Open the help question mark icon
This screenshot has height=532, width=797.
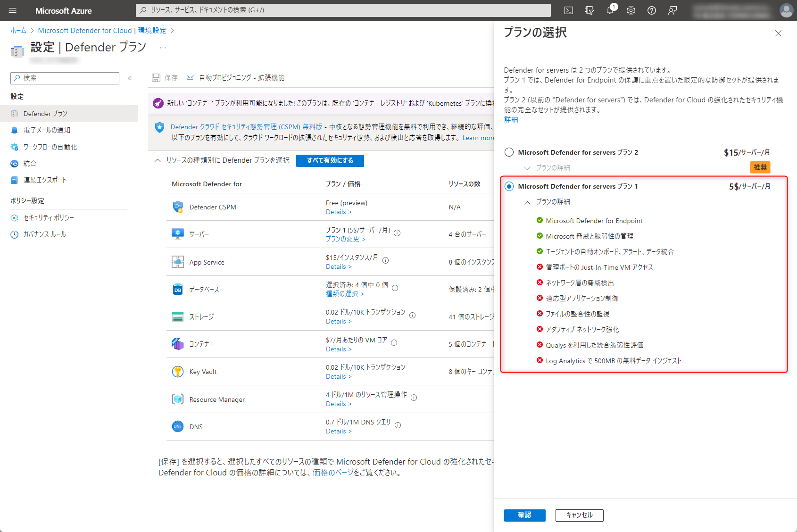pos(652,10)
